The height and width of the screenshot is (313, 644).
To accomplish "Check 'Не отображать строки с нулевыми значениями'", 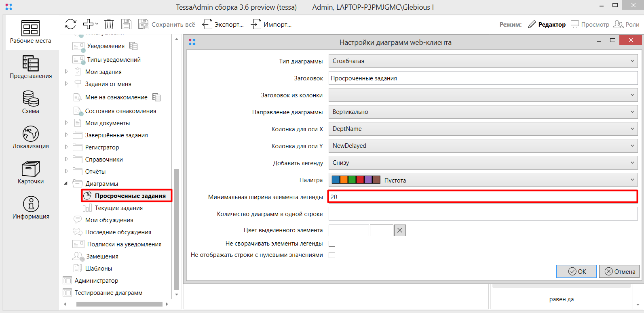I will 332,255.
